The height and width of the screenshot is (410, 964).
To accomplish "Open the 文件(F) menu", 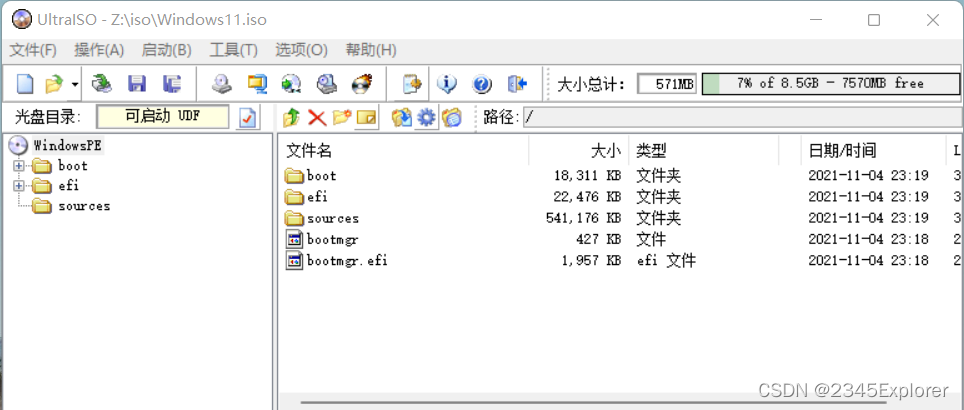I will (33, 50).
